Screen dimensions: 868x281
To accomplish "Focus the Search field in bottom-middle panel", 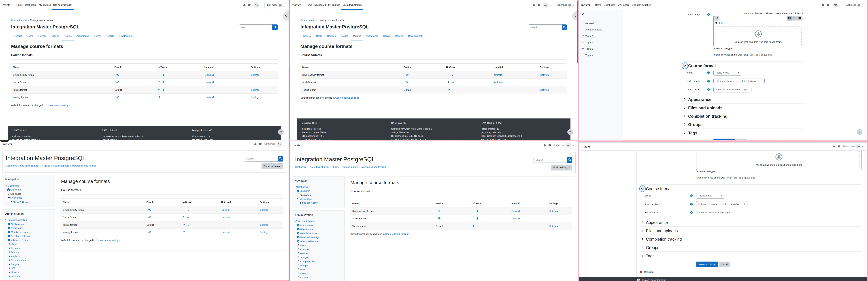I will 550,160.
